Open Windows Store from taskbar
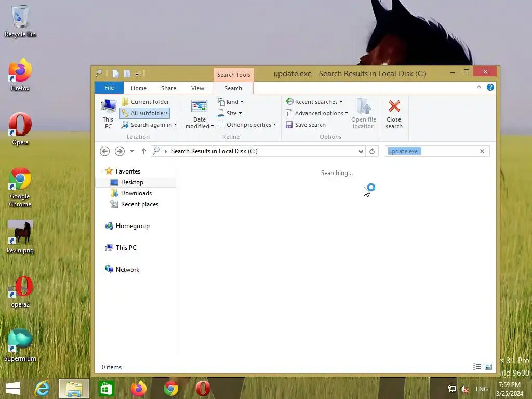Image resolution: width=532 pixels, height=399 pixels. coord(106,389)
